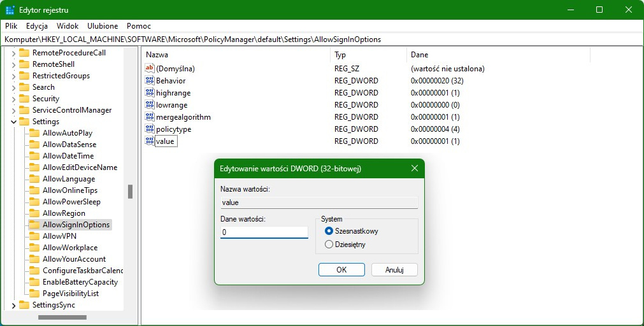Click the Dane wartości input field
Viewport: 644px width, 326px height.
[x=264, y=232]
